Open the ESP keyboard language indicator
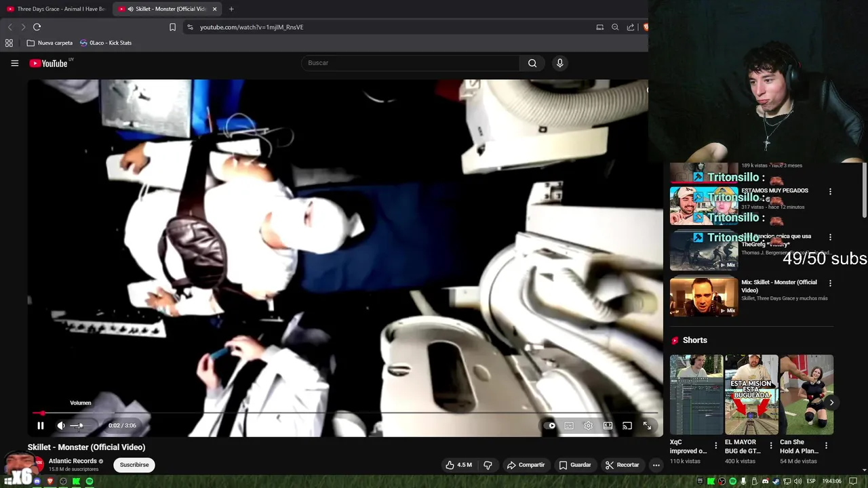The image size is (868, 488). (x=811, y=481)
